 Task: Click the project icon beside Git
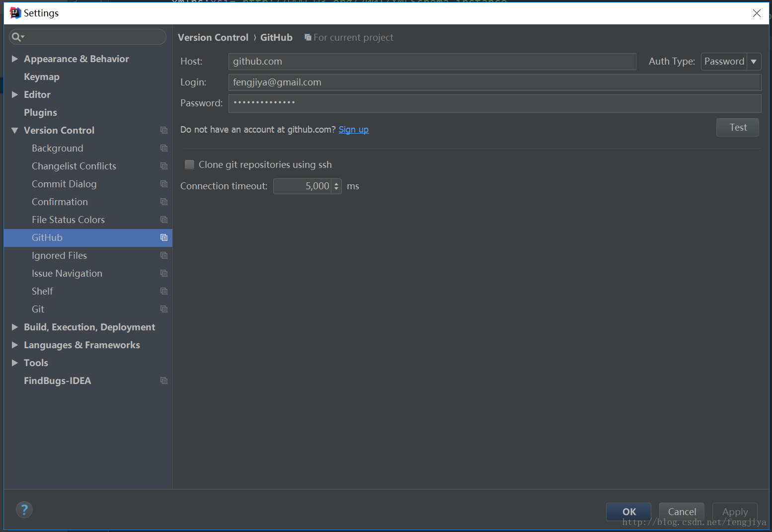(x=164, y=309)
